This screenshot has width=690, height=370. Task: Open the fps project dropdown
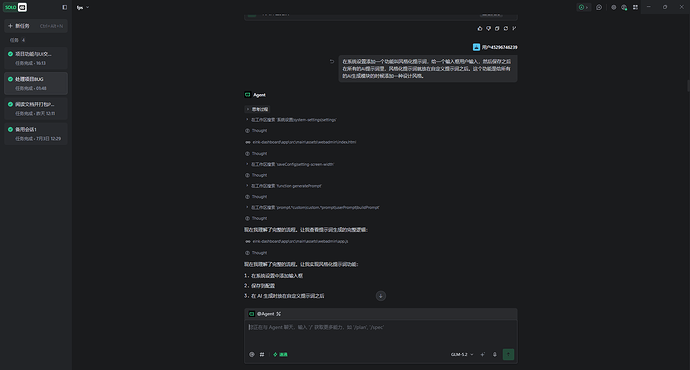[x=83, y=7]
